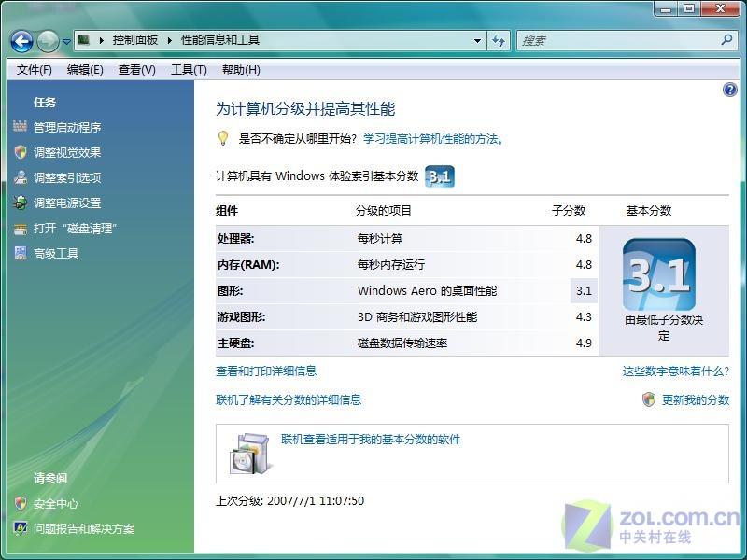Viewport: 747px width, 560px height.
Task: Click the 更新我的分数 link
Action: coord(695,399)
